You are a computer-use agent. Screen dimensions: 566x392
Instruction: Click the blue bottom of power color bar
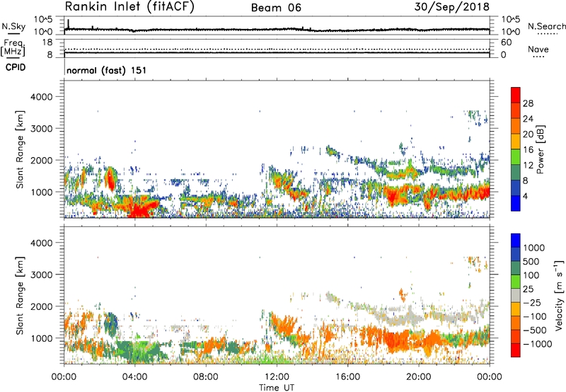tap(516, 204)
